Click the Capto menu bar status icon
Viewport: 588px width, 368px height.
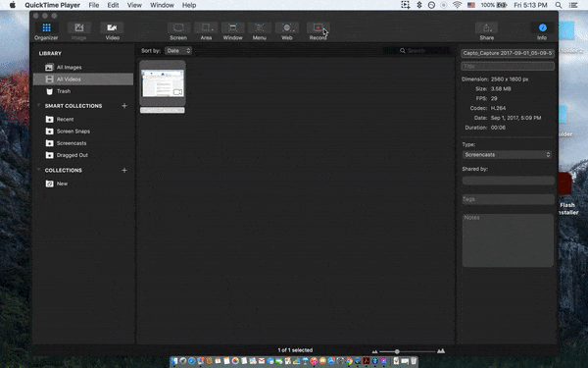point(406,5)
